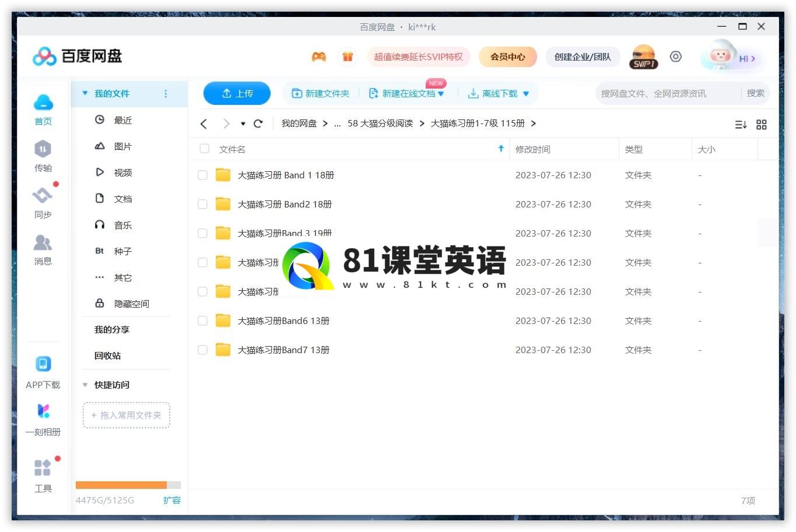Click 拖入常用文件夹 drop area
The height and width of the screenshot is (532, 796).
(x=127, y=415)
